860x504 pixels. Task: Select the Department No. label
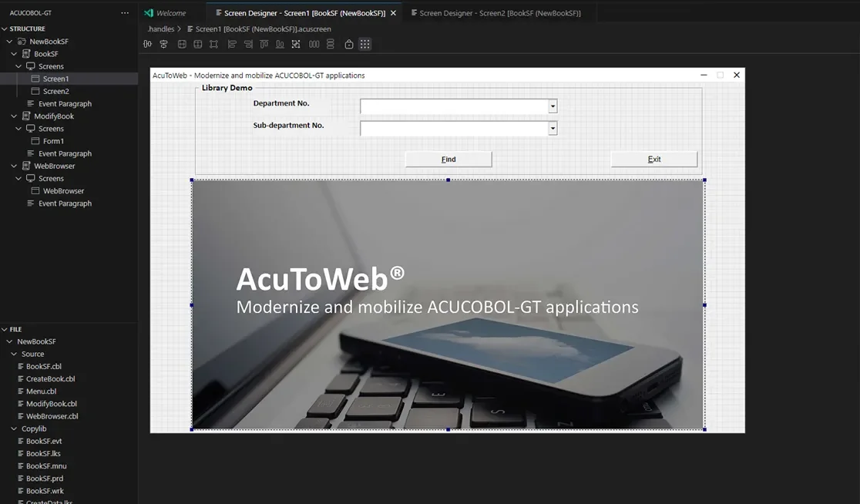pyautogui.click(x=281, y=103)
